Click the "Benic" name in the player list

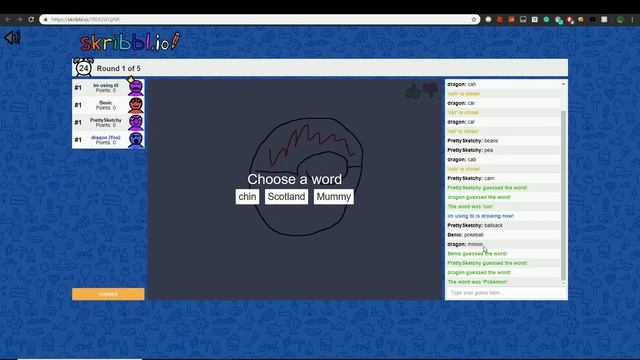click(x=106, y=102)
